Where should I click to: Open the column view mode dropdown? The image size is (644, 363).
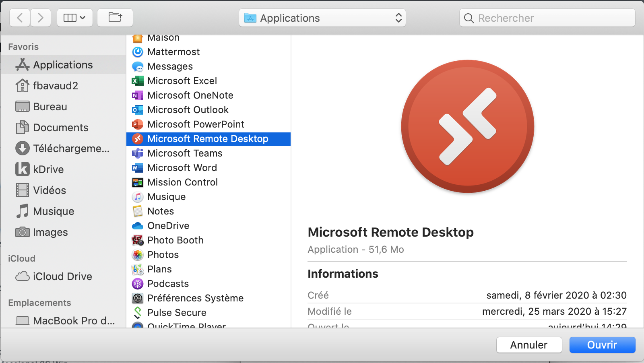[74, 18]
